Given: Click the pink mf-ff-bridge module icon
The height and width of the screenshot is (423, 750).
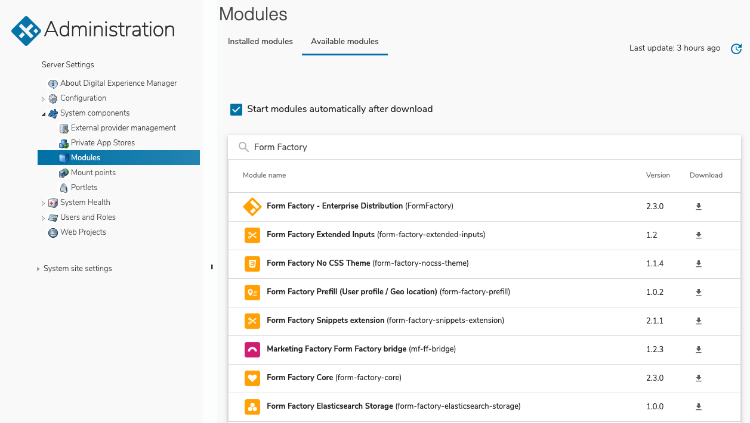Looking at the screenshot, I should point(252,350).
